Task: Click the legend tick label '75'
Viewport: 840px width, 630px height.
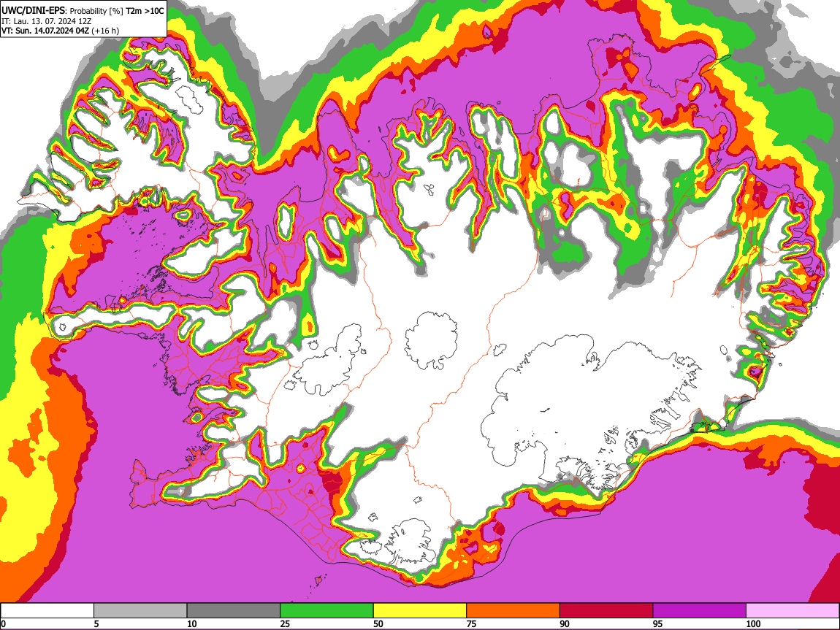Action: (471, 623)
